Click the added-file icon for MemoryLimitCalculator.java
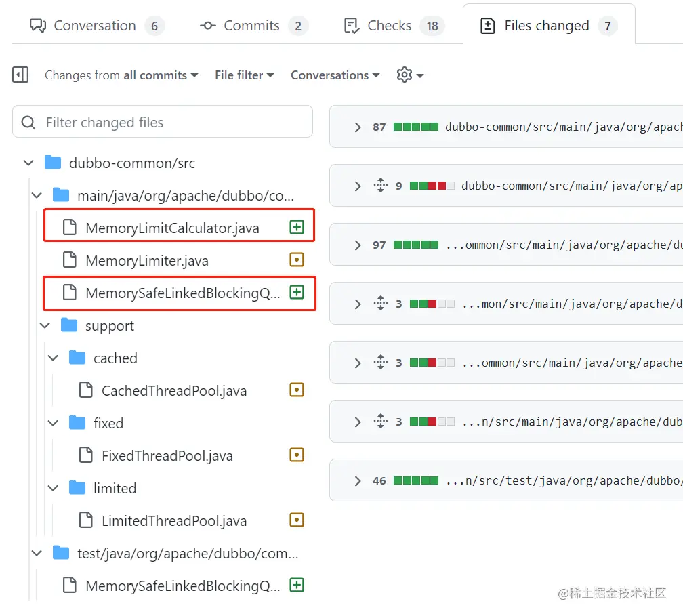This screenshot has height=616, width=683. (x=297, y=227)
